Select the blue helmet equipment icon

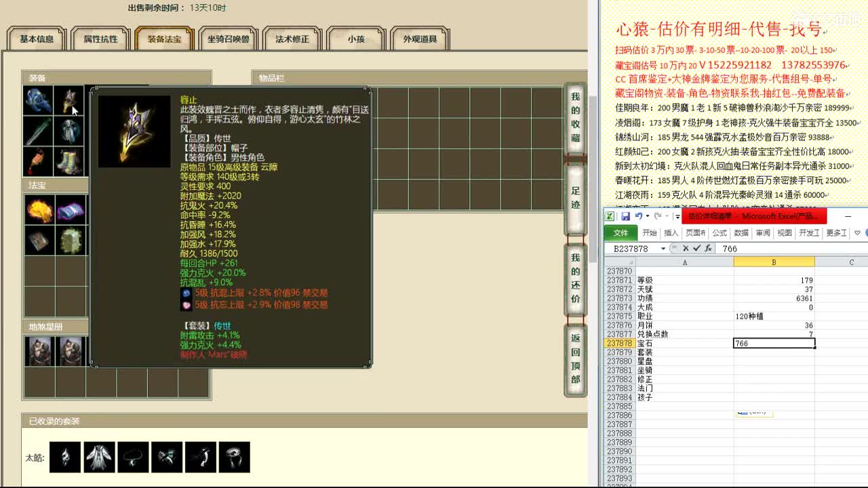click(39, 100)
